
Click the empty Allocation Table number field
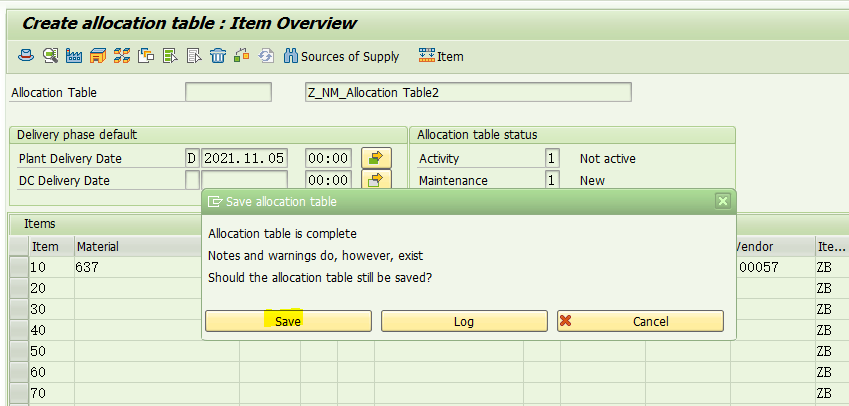coord(228,92)
